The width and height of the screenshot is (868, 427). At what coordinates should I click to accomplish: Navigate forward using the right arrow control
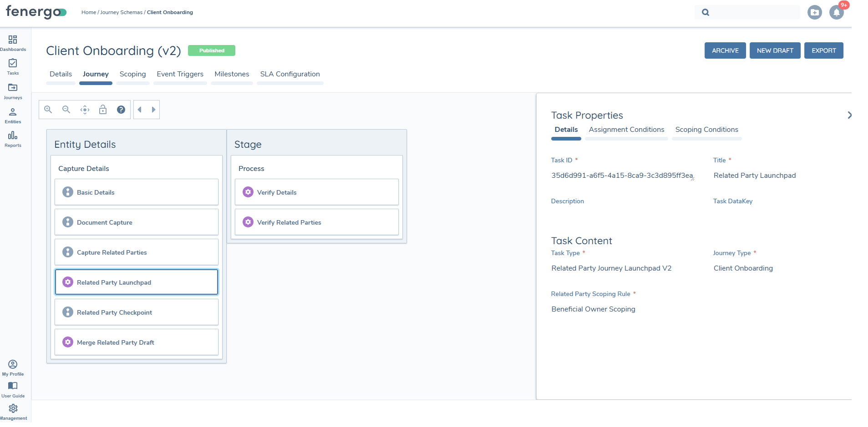pos(153,109)
